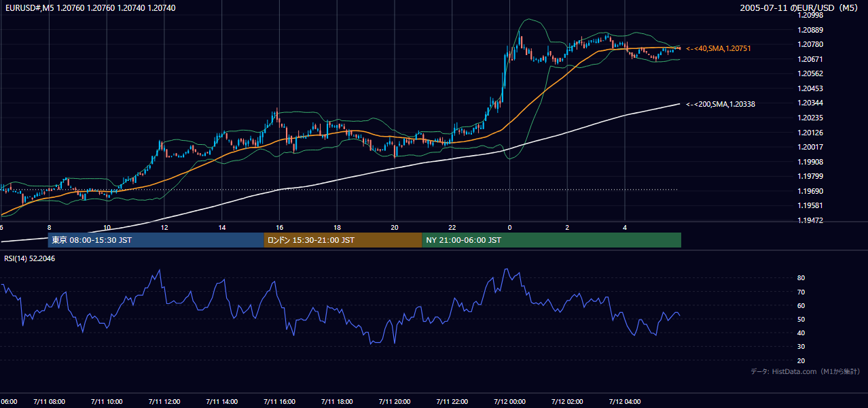Viewport: 868px width, 408px height.
Task: Click hour label 16 under price chart
Action: click(280, 227)
